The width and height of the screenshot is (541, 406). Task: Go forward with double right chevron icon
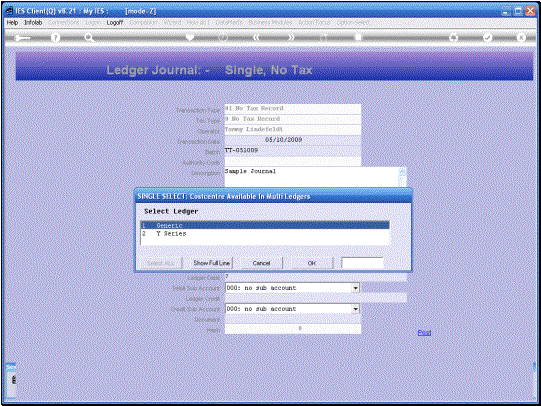coord(291,37)
